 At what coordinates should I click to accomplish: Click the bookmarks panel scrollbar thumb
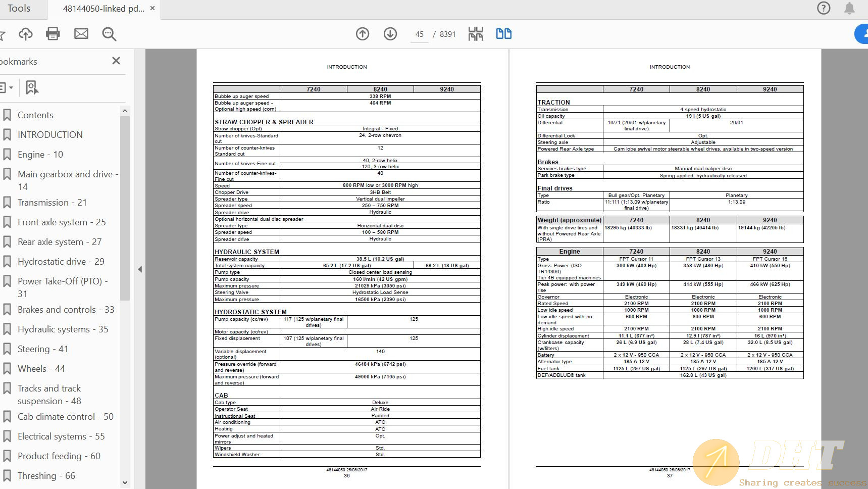[125, 208]
